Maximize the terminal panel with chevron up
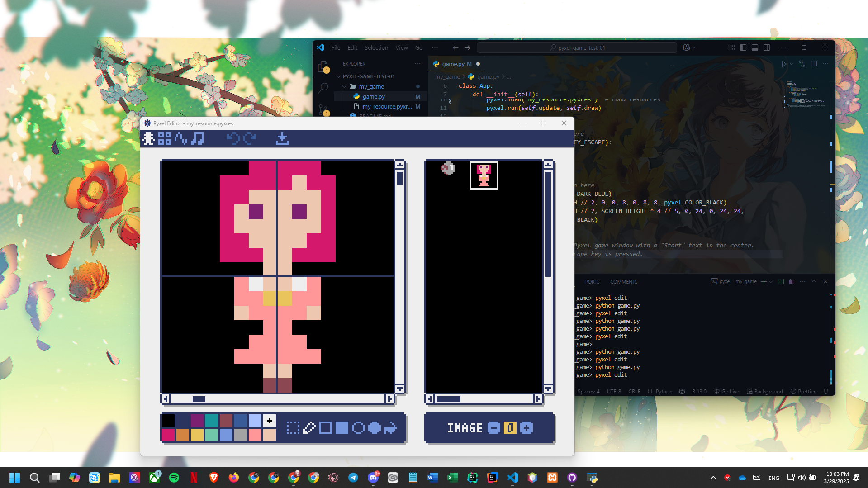 814,281
